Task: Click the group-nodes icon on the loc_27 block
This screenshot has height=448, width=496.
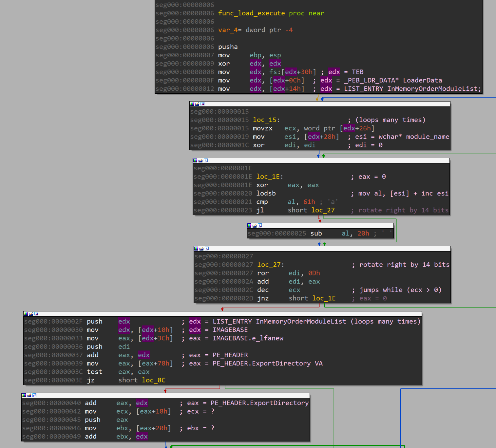Action: click(207, 249)
